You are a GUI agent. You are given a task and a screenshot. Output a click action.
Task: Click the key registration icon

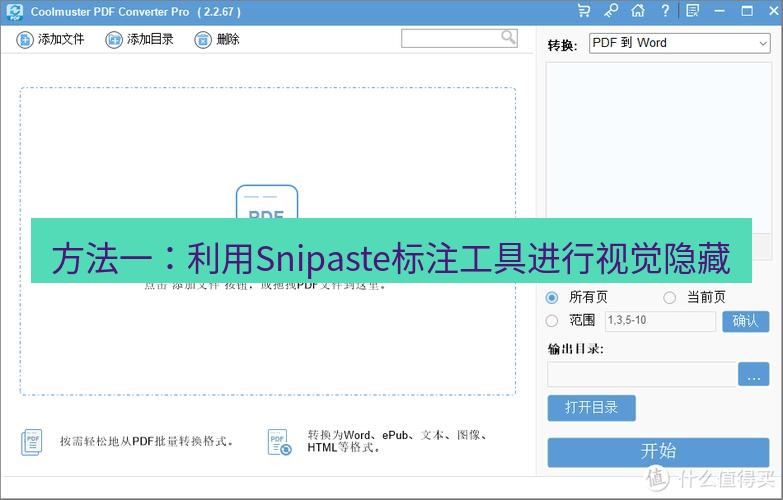(x=611, y=10)
